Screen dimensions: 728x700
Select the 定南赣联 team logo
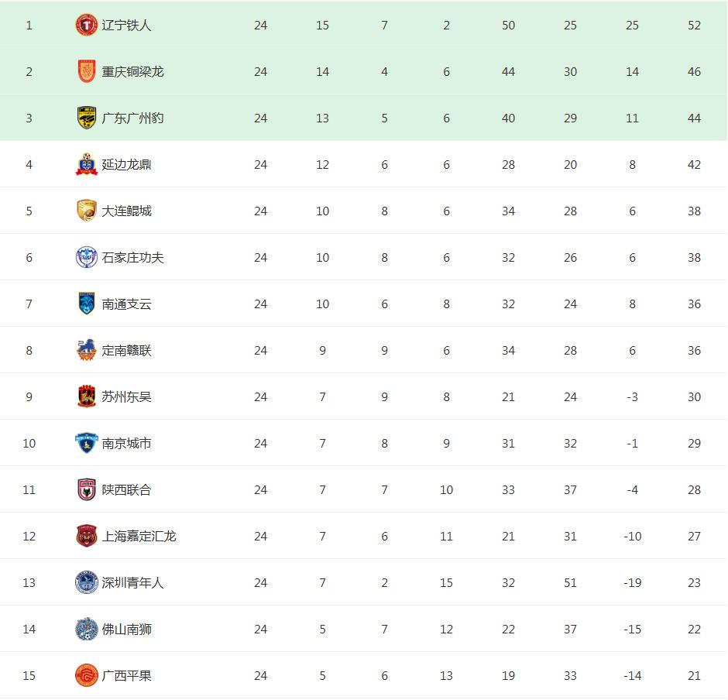pos(87,351)
